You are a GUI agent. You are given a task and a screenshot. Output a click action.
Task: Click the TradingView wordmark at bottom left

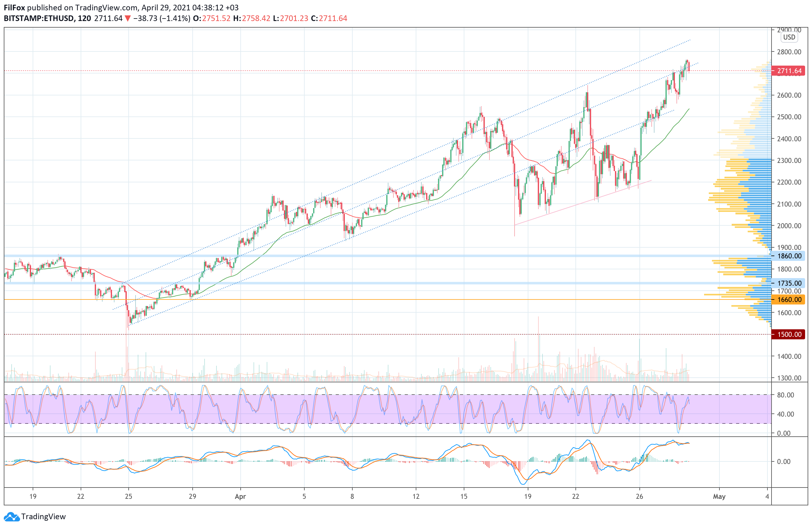point(43,517)
